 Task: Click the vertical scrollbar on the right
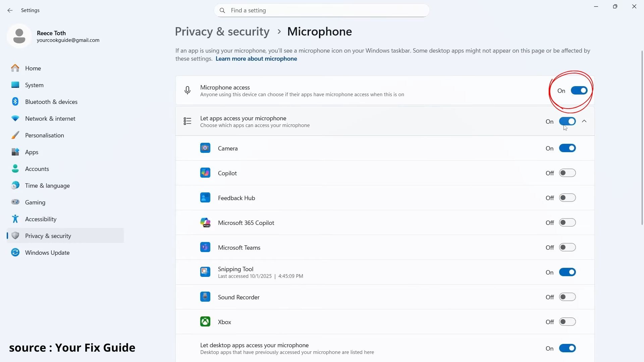642,137
